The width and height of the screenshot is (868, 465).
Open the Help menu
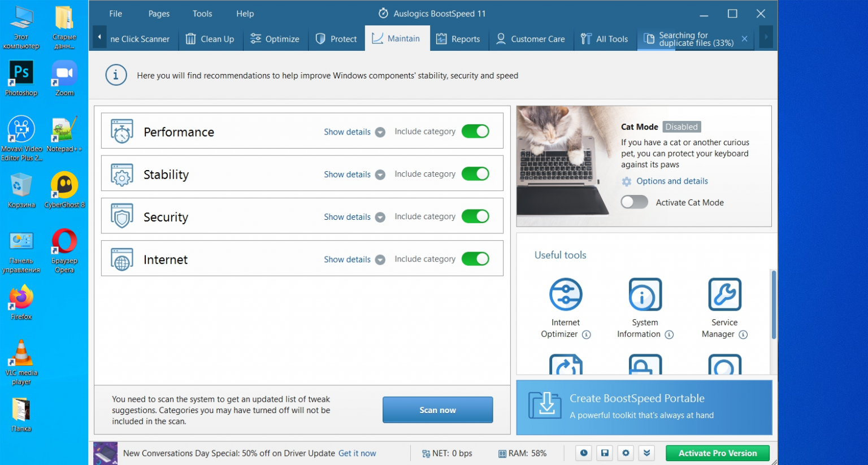coord(245,14)
